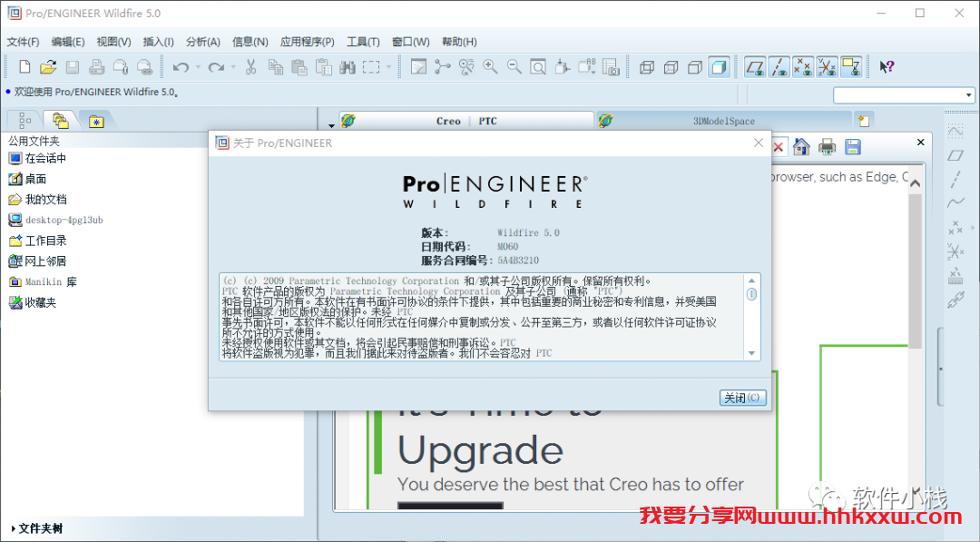Expand the 文件夹树 folder tree section
Image resolution: width=980 pixels, height=542 pixels.
point(37,528)
